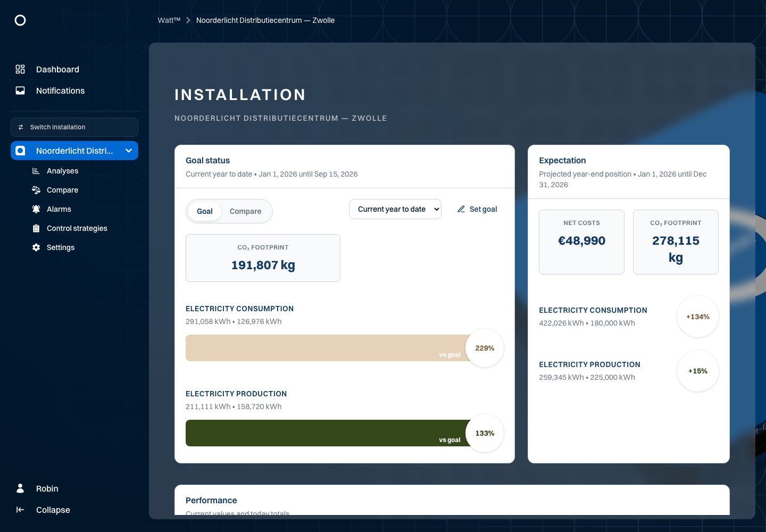Click the Robin user name in the sidebar
The height and width of the screenshot is (532, 766).
coord(47,488)
